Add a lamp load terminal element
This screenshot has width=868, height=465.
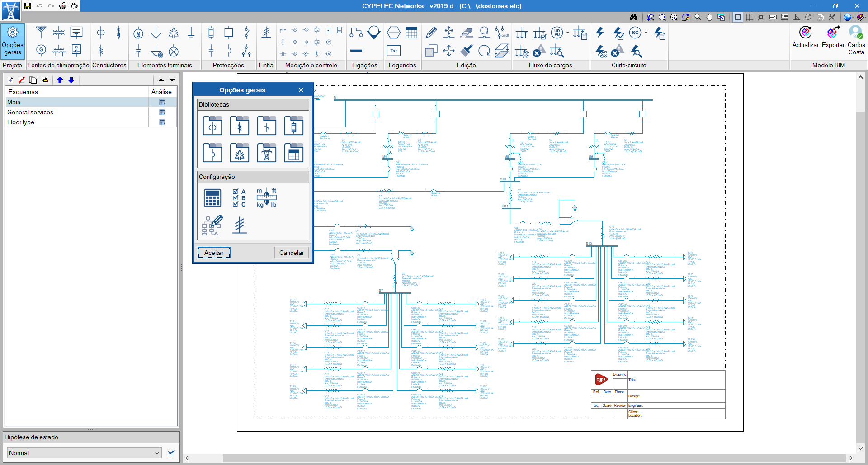[x=174, y=51]
